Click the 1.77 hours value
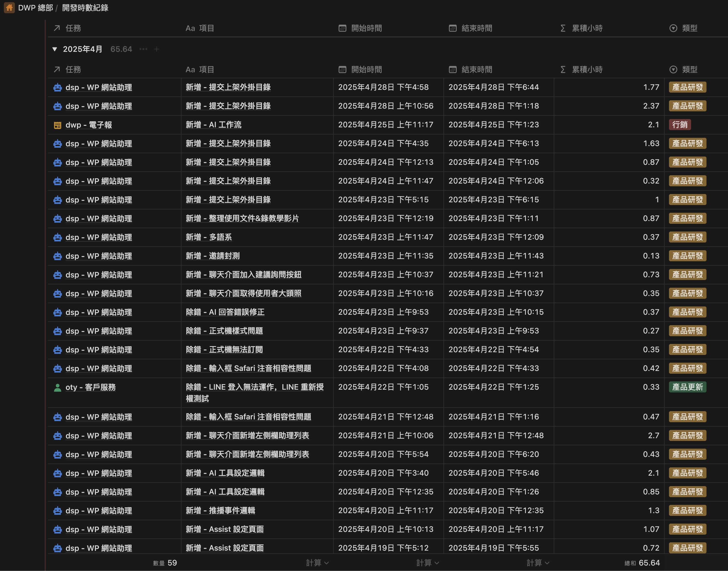 point(651,87)
